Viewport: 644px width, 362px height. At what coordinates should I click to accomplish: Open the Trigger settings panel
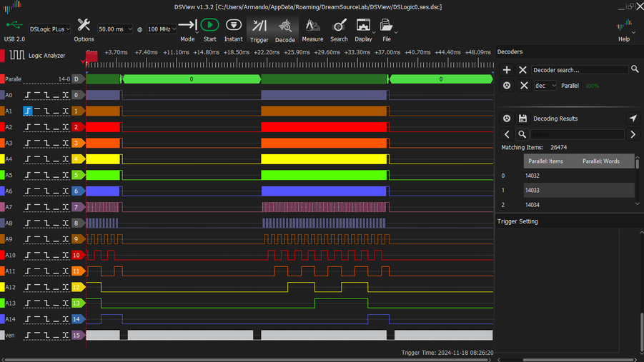click(259, 29)
